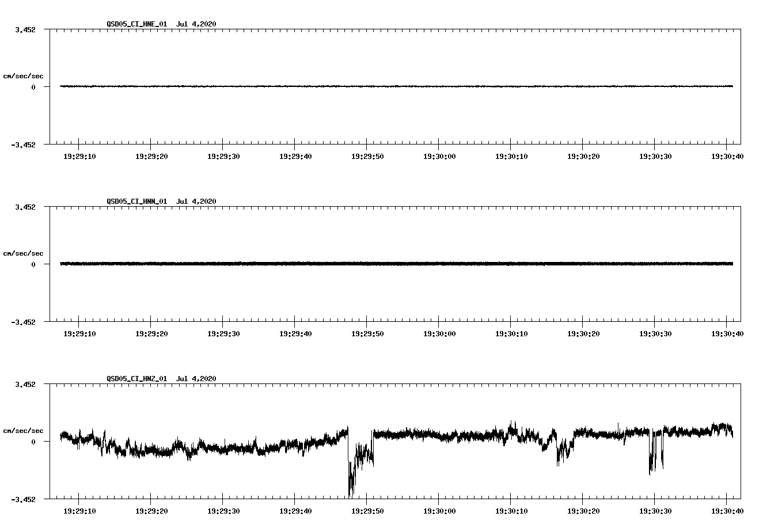Click the 0 axis value of HNN plot
The image size is (782, 532).
33,264
